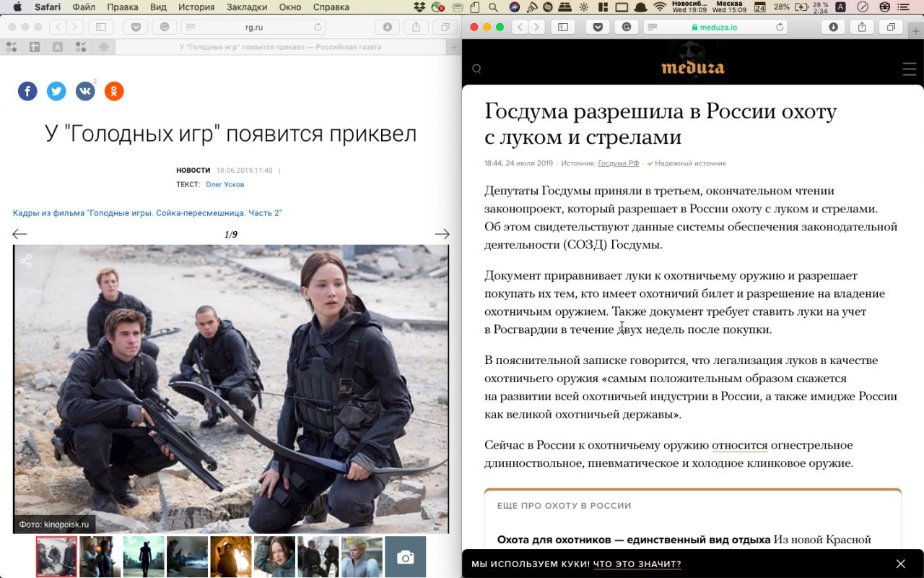
Task: Open the pinned tab with letter A
Action: tap(58, 47)
